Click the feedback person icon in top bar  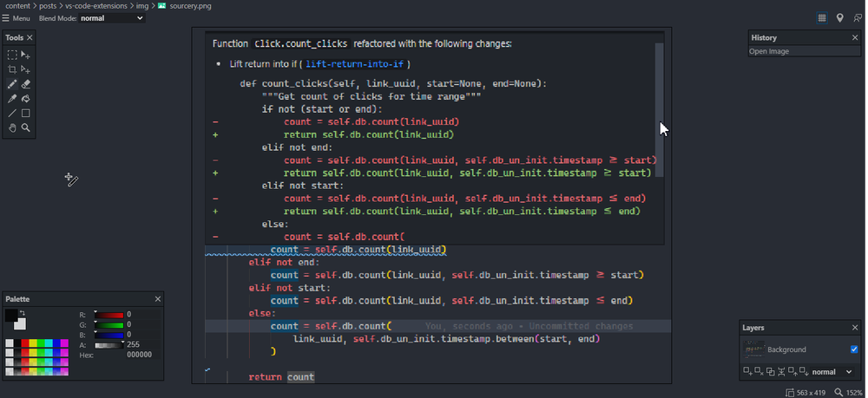[x=858, y=18]
